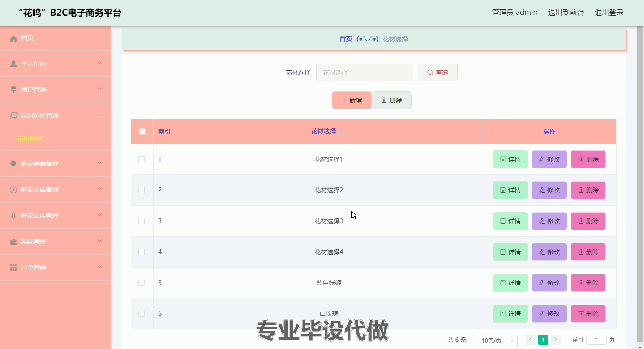This screenshot has width=644, height=349.
Task: Check the box for row 花材选择4
Action: 142,252
